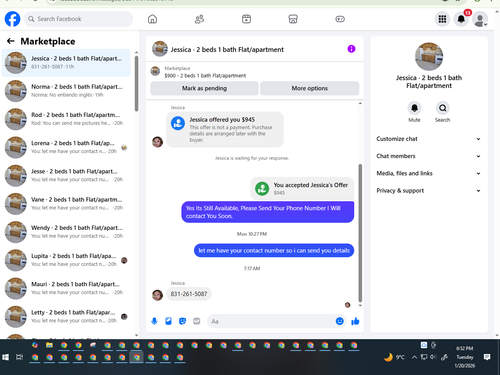
Task: Open Lupita conversation in list
Action: (x=66, y=260)
